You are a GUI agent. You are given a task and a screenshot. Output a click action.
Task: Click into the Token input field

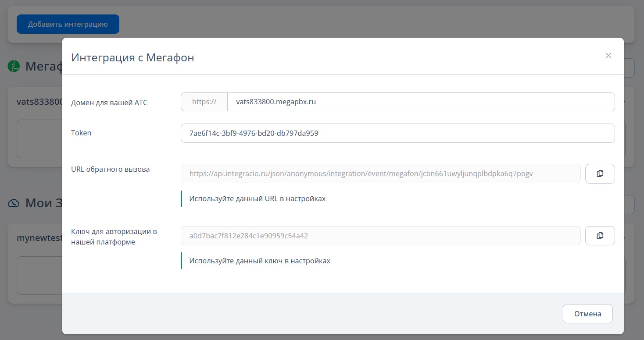pyautogui.click(x=398, y=133)
